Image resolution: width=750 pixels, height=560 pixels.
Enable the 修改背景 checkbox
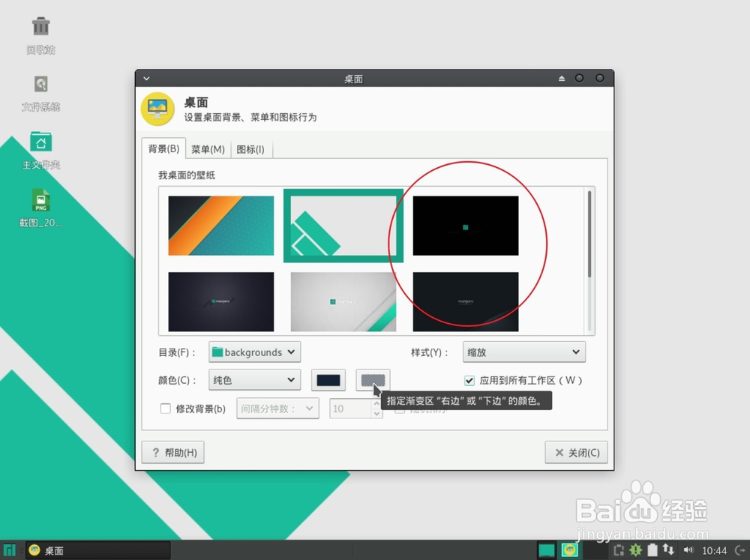pos(166,408)
